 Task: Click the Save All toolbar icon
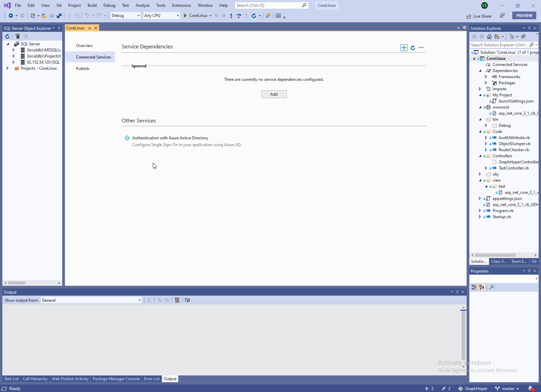coord(59,16)
